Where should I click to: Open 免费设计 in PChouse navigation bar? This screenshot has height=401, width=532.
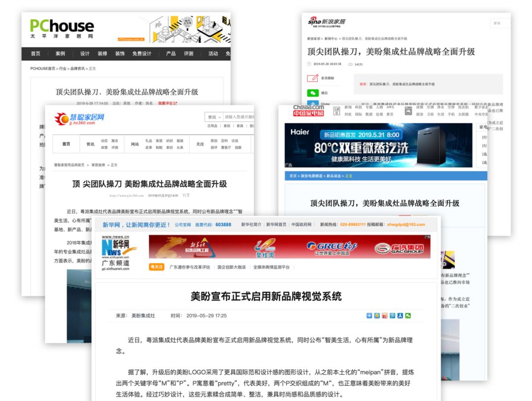pos(142,54)
